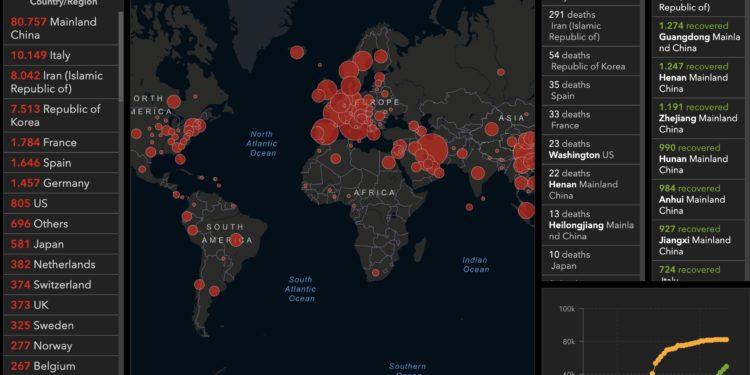Select Switzerland row with 374 cases
750x375 pixels.
coord(61,285)
